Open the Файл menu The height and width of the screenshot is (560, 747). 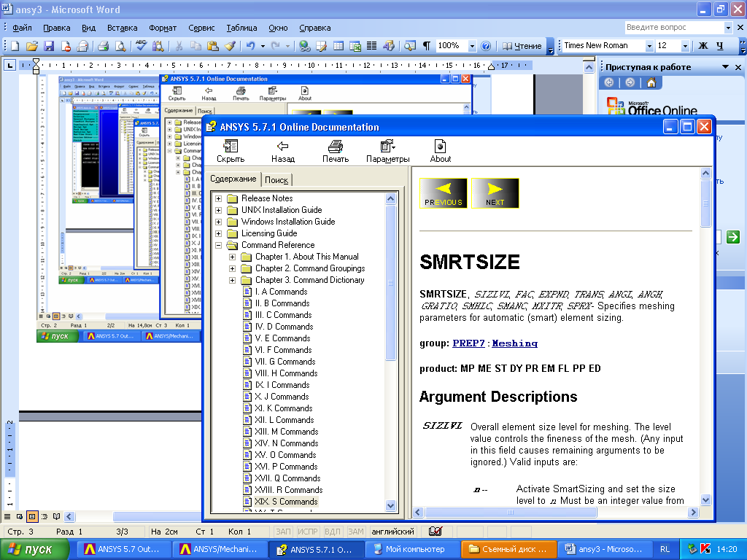(x=22, y=28)
